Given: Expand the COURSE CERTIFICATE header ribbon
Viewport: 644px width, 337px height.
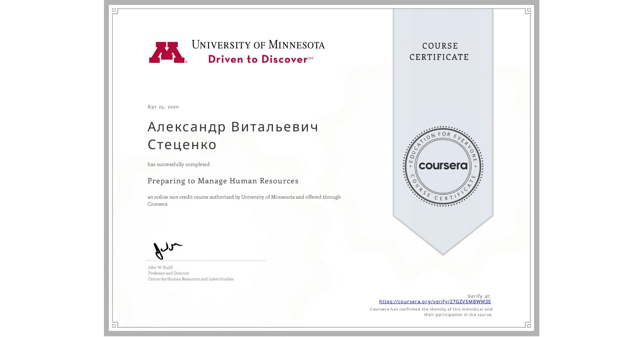Looking at the screenshot, I should (x=440, y=52).
